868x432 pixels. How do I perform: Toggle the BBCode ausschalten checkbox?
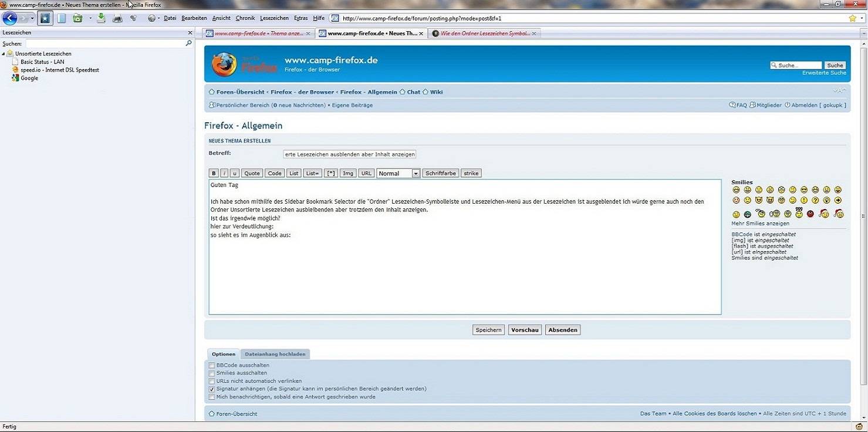pyautogui.click(x=212, y=366)
